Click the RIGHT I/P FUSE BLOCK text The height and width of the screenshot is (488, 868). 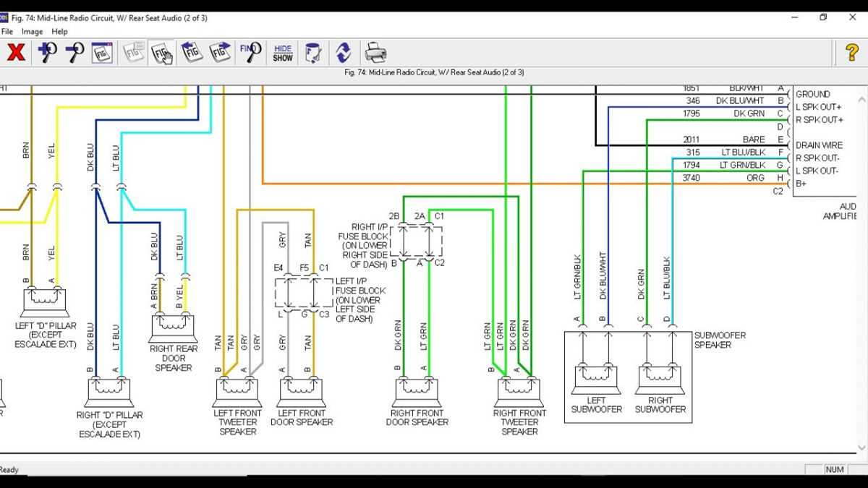point(364,246)
